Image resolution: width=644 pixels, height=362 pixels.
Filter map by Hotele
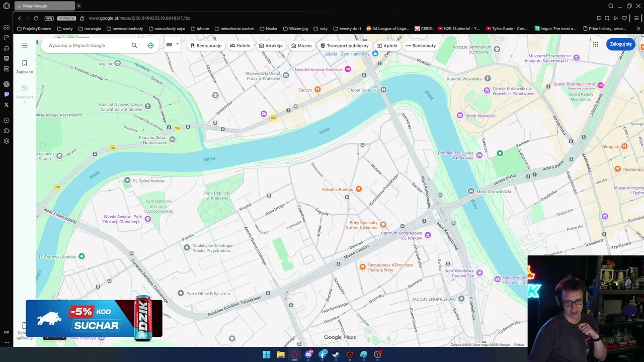pos(240,46)
